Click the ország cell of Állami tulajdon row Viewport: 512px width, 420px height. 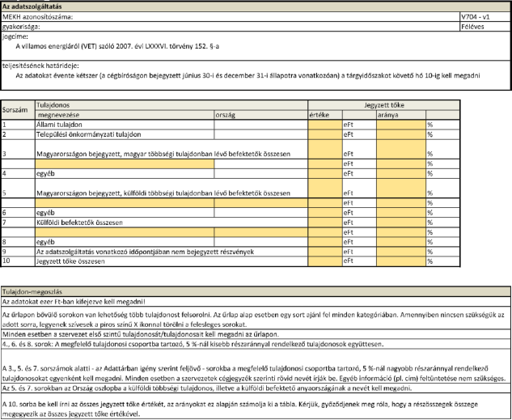point(261,125)
